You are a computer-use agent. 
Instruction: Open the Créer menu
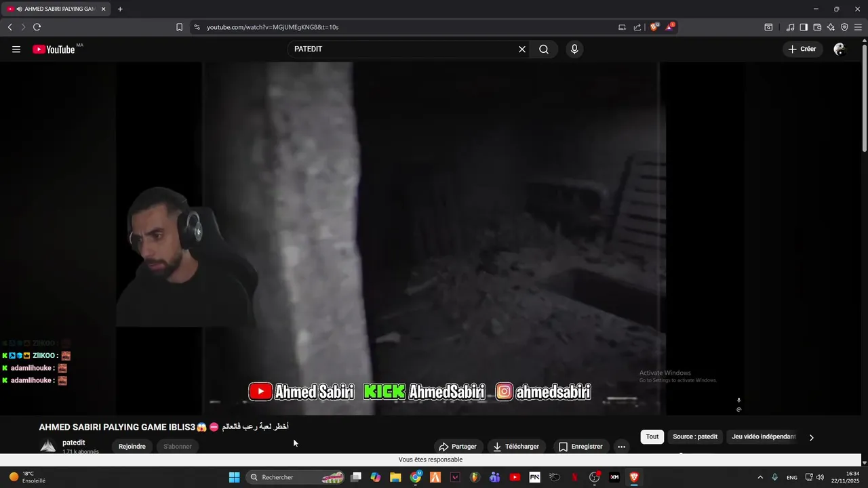(802, 49)
